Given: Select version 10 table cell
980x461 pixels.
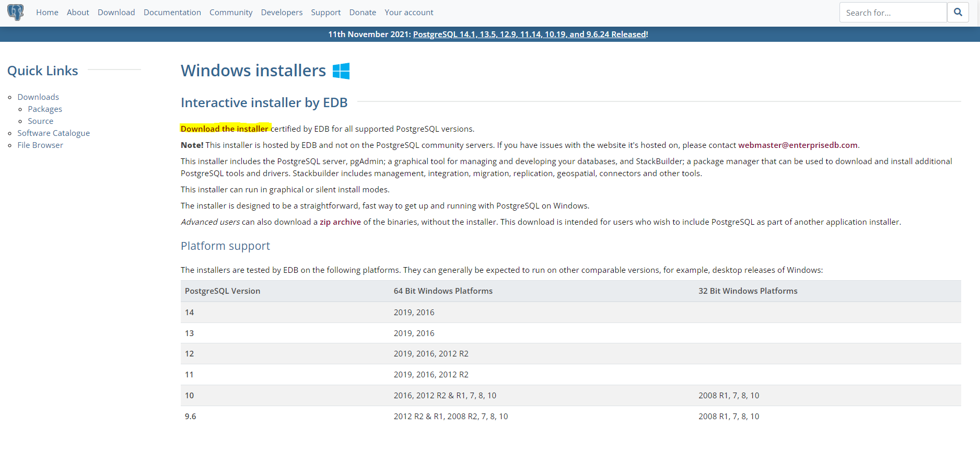Looking at the screenshot, I should point(285,396).
